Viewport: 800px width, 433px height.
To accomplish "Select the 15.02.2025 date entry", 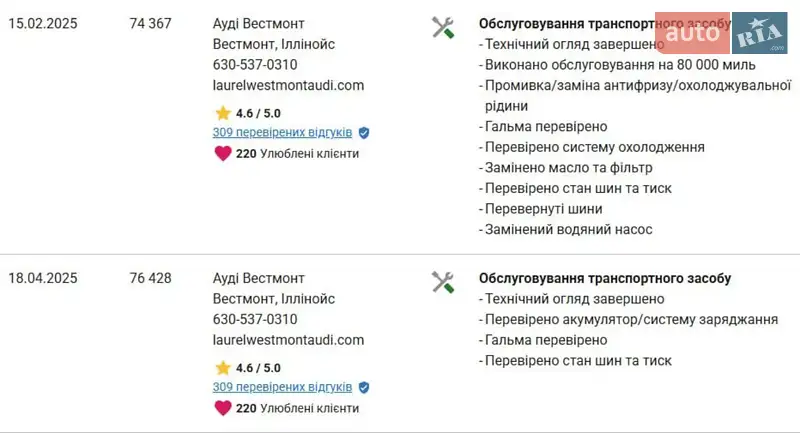I will 43,23.
